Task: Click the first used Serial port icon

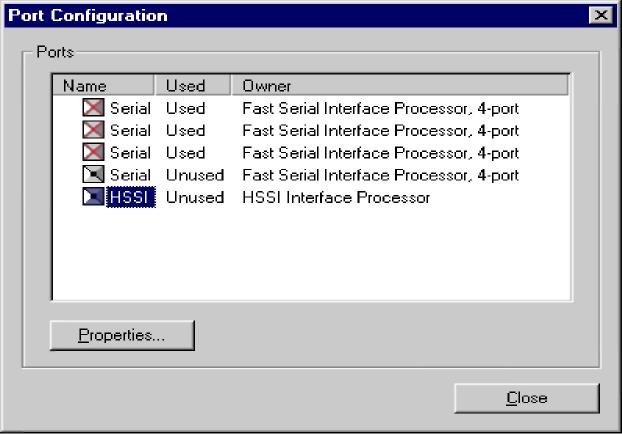Action: pyautogui.click(x=93, y=108)
